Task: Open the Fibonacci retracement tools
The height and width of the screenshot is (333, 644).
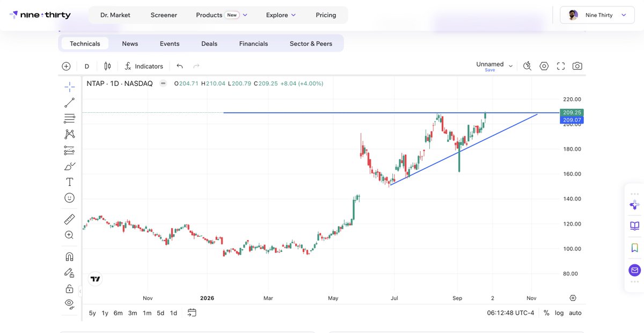Action: (69, 118)
